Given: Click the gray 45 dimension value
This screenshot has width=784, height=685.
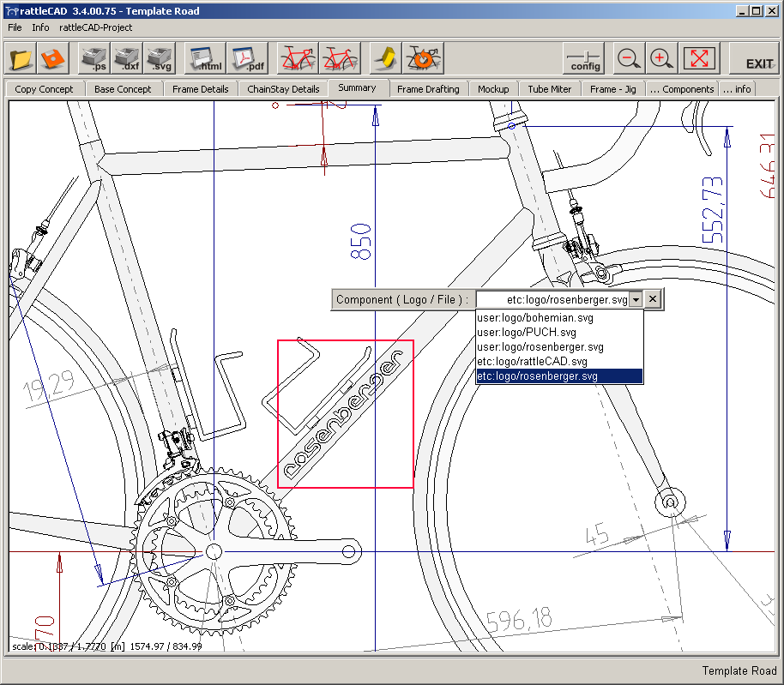Looking at the screenshot, I should [x=597, y=534].
